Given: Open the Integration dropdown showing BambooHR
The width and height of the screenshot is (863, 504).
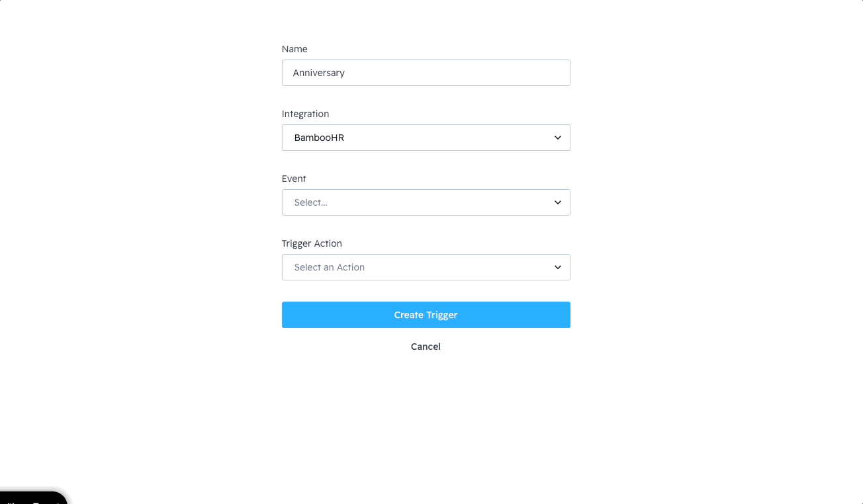Looking at the screenshot, I should tap(426, 138).
